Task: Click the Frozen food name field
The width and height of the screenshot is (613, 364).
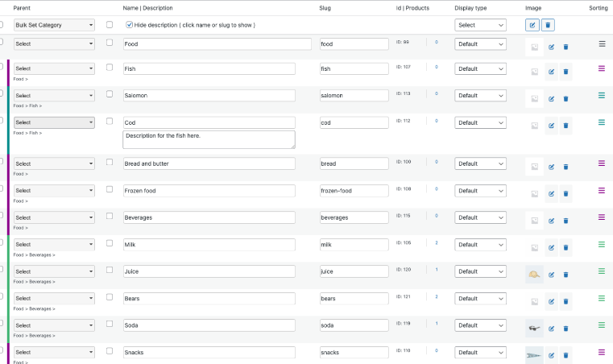Action: tap(209, 191)
